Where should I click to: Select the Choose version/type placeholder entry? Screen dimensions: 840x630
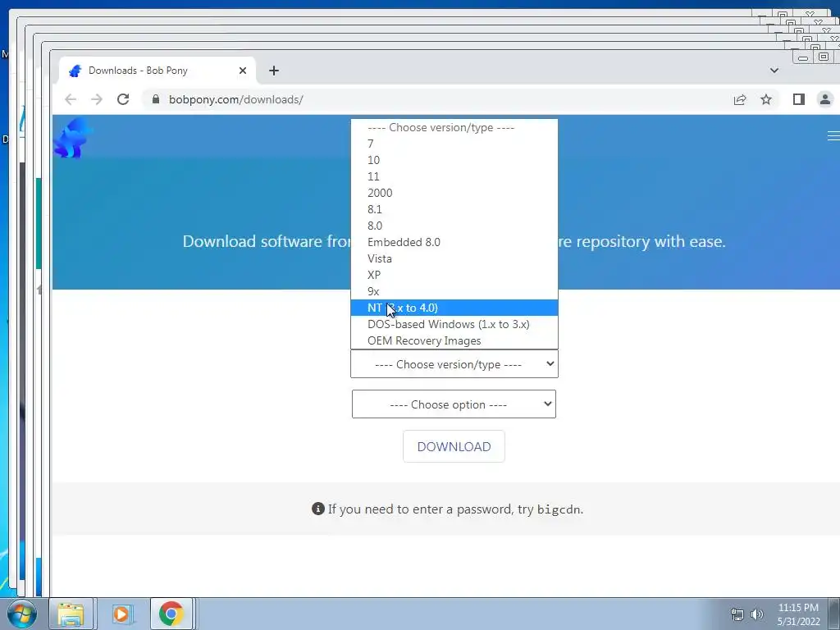click(454, 127)
